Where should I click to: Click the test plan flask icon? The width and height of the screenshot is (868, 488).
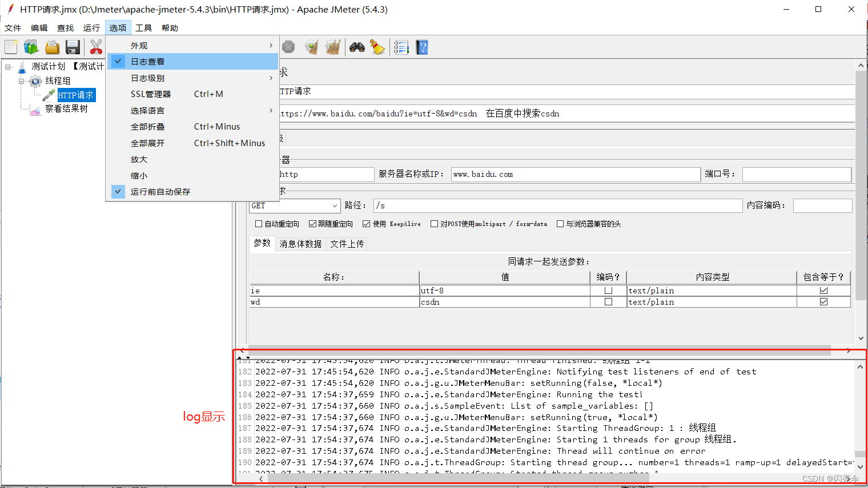pyautogui.click(x=22, y=67)
